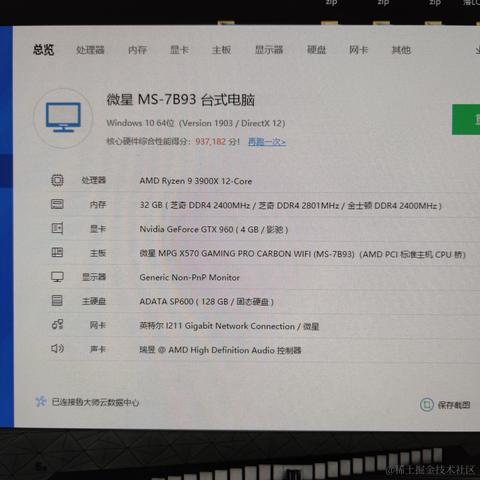Open the 处理器 tab in top navigation
This screenshot has height=480, width=480.
tap(90, 50)
